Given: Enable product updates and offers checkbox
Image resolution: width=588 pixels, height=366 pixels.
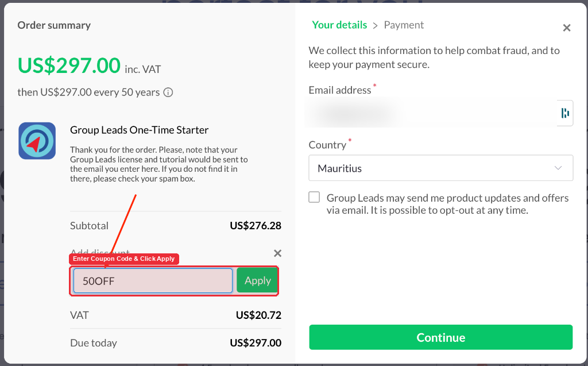Looking at the screenshot, I should click(x=314, y=197).
